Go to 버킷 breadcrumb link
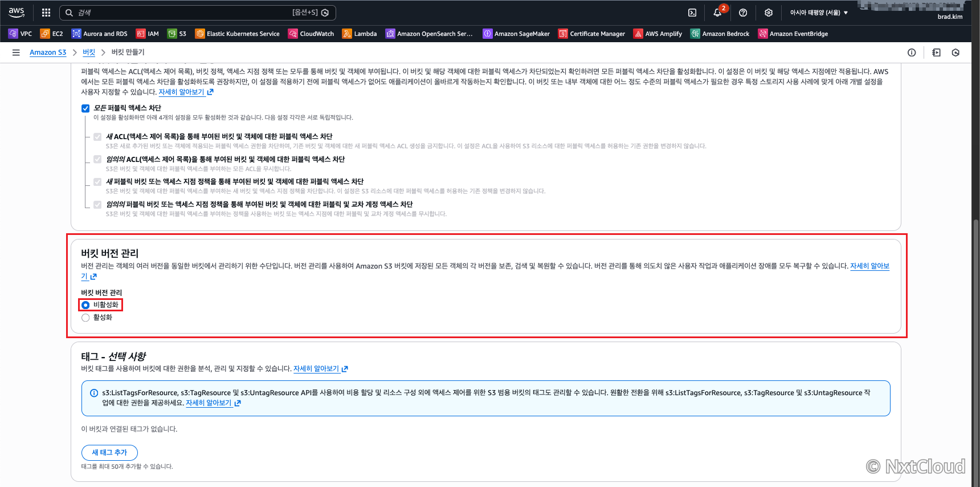This screenshot has width=980, height=487. [x=89, y=52]
